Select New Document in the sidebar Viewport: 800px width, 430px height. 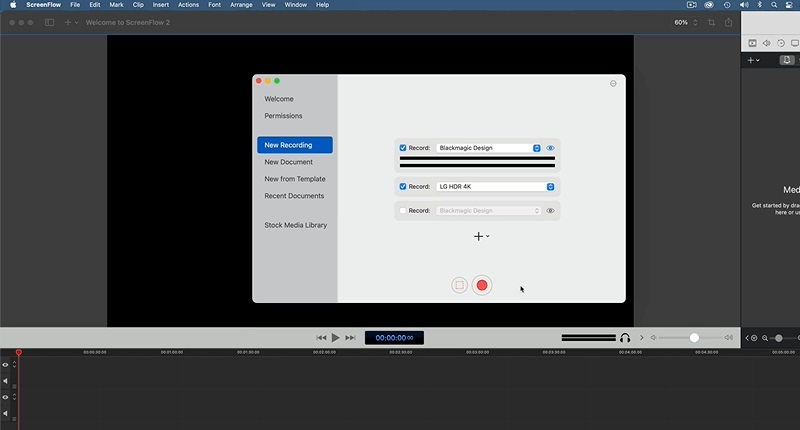click(x=288, y=162)
